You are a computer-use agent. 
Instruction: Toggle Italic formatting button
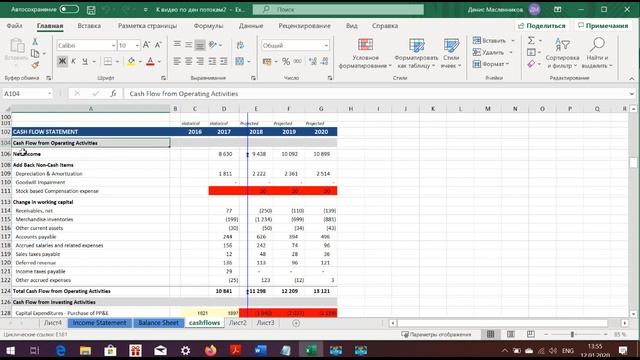(73, 61)
